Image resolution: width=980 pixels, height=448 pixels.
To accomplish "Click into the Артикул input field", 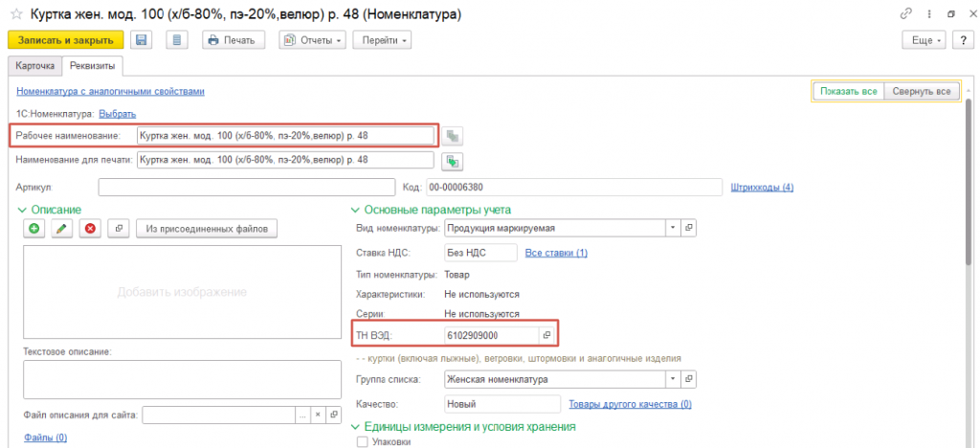I will pos(246,187).
